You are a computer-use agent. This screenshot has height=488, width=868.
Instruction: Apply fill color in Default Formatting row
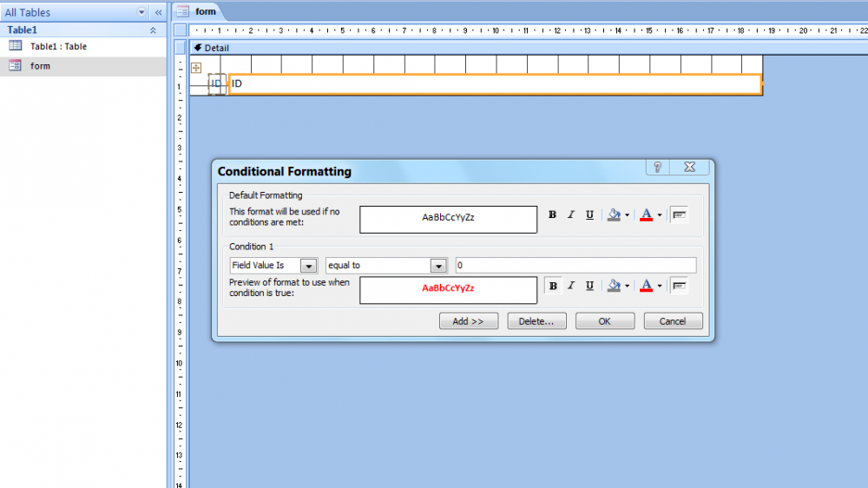point(614,215)
